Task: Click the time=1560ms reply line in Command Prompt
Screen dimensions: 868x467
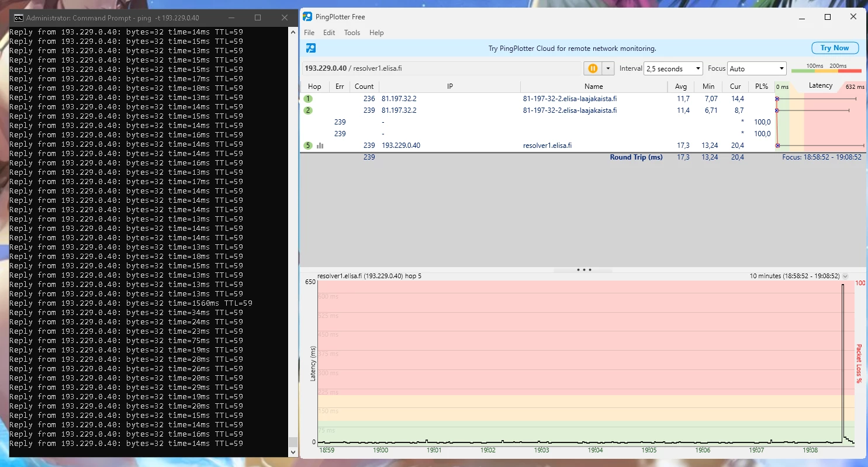Action: 131,303
